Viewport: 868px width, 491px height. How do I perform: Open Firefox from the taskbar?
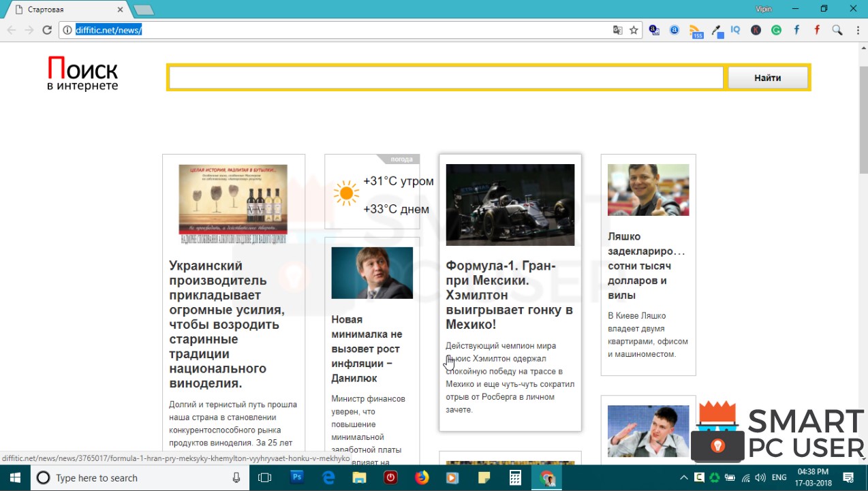[422, 477]
